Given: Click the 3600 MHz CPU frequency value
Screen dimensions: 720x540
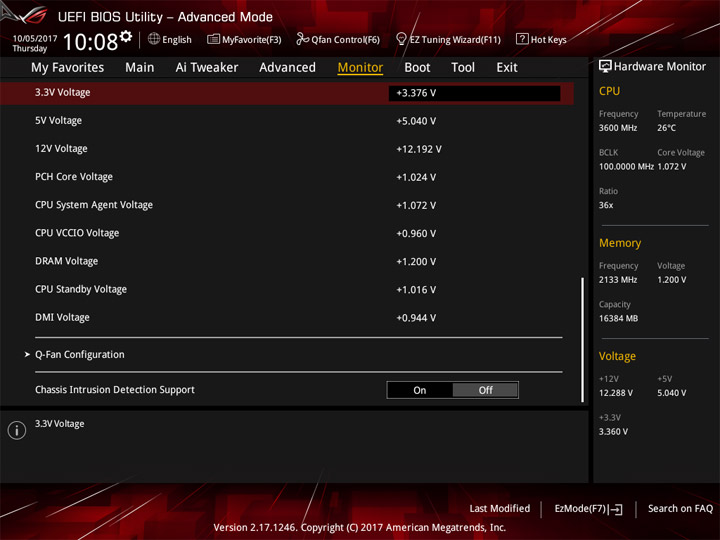Looking at the screenshot, I should pyautogui.click(x=618, y=128).
